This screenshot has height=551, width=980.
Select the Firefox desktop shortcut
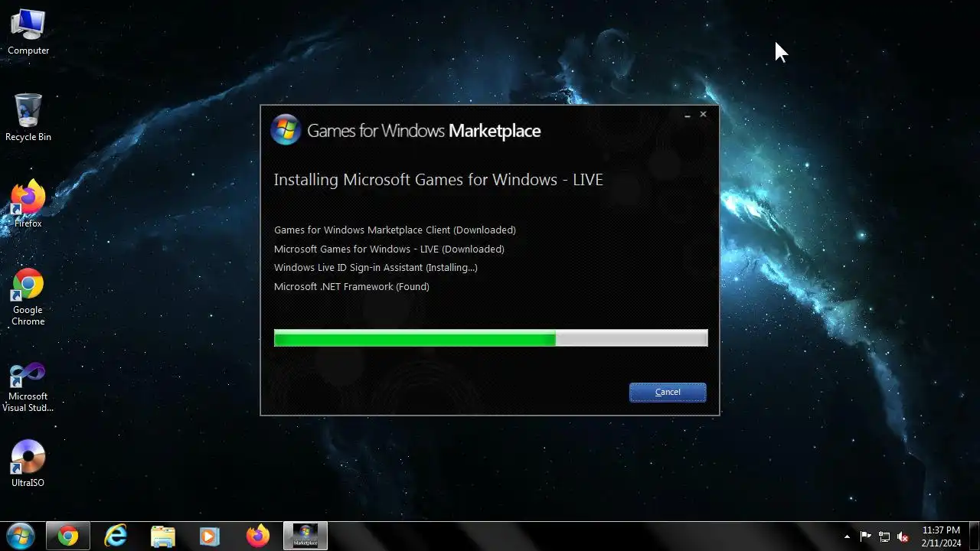tap(28, 204)
